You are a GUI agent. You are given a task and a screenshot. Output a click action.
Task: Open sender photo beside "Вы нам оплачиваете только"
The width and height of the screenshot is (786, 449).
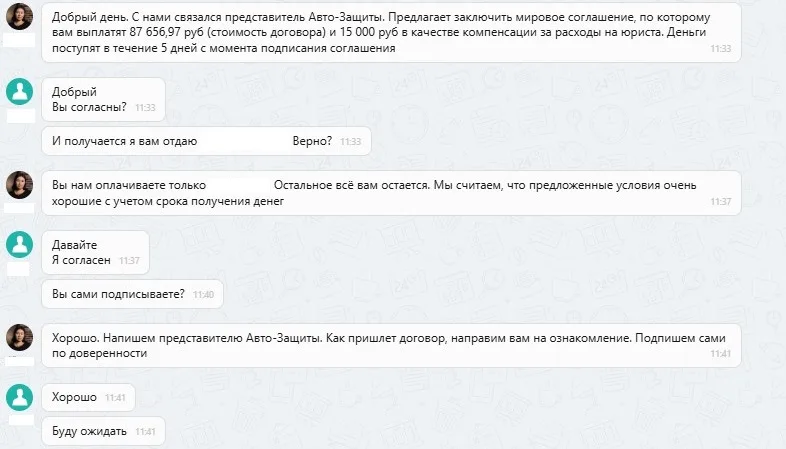tap(21, 184)
